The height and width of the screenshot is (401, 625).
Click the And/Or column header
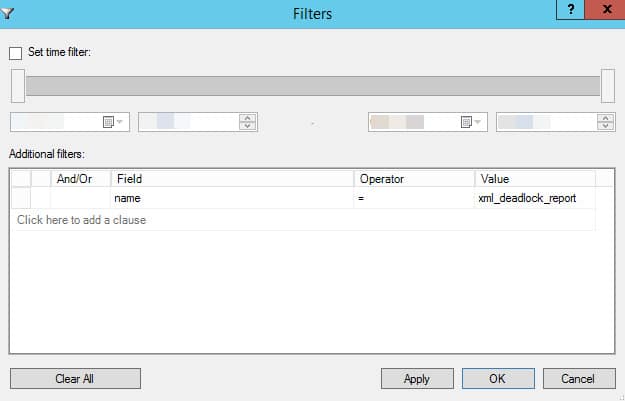pos(81,179)
